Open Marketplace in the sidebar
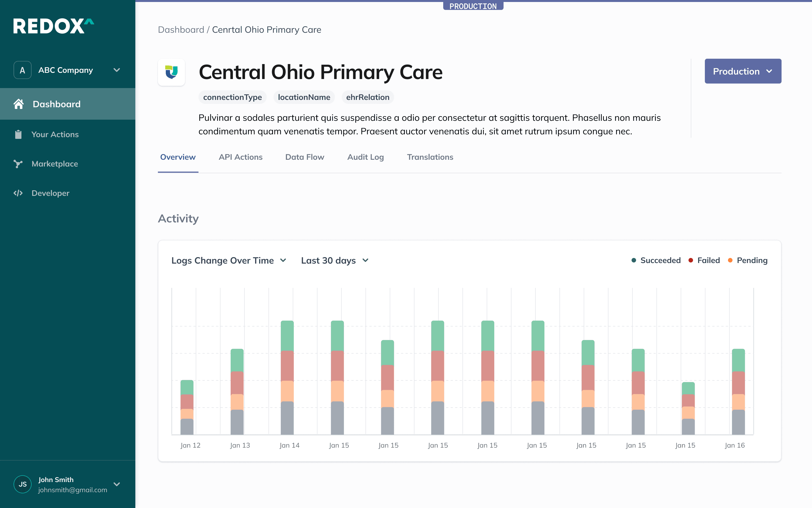Screen dimensions: 812x508 point(67,164)
